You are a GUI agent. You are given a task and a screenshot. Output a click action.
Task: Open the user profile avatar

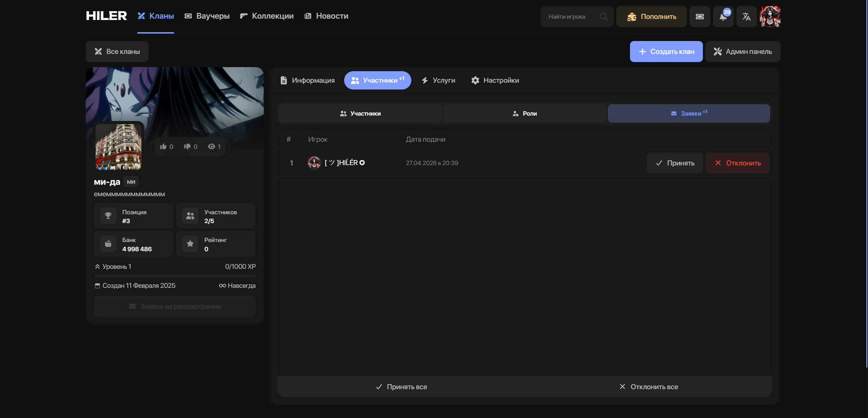[x=770, y=17]
